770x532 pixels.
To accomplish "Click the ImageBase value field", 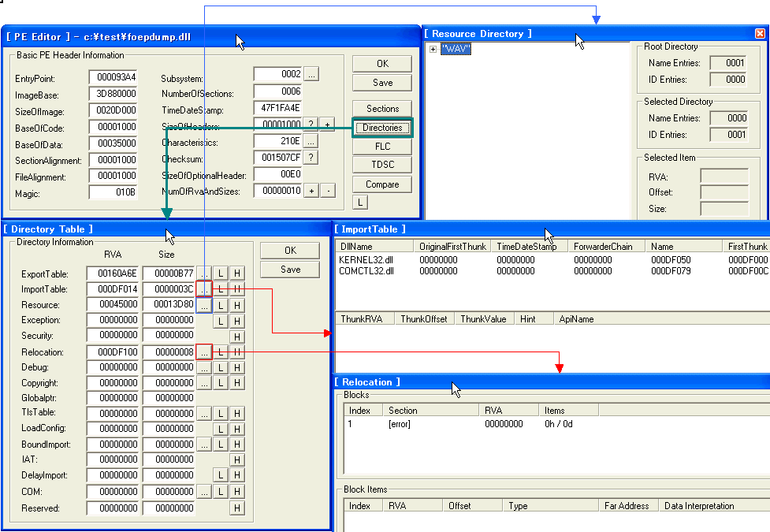I will click(x=113, y=93).
